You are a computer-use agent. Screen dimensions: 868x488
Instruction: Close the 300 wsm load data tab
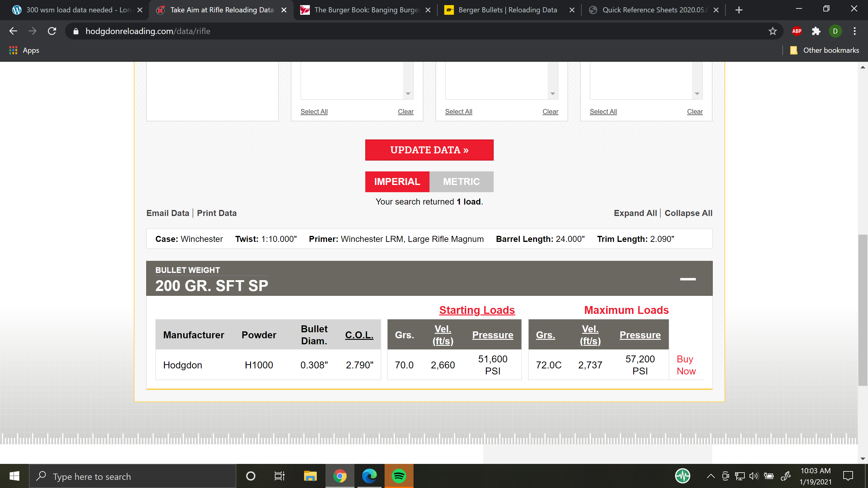point(140,10)
